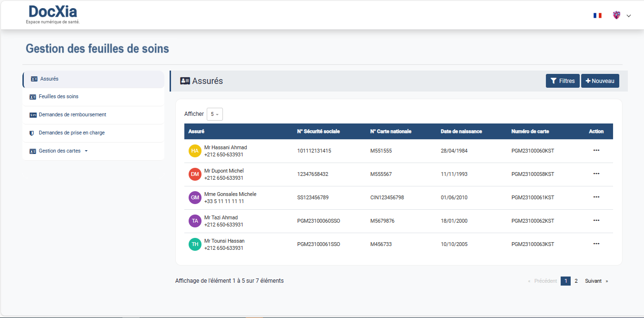Viewport: 644px width, 318px height.
Task: Select Demandes de remboursement in sidebar
Action: point(72,115)
